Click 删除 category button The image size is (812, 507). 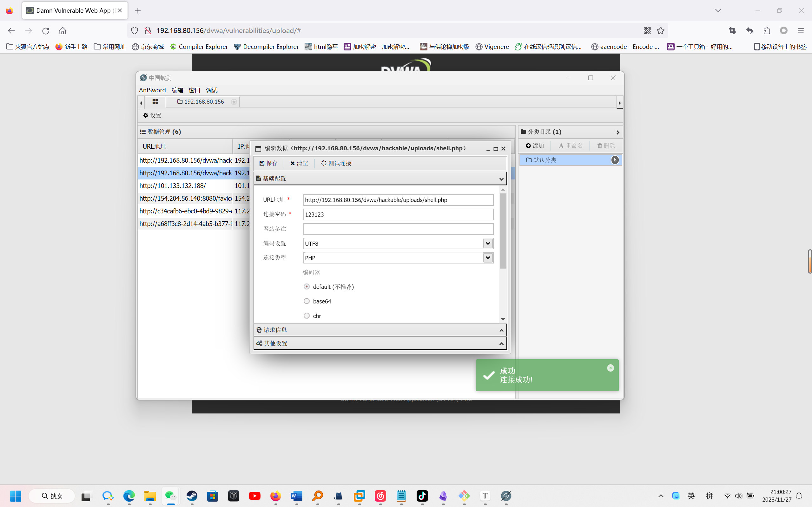point(606,146)
